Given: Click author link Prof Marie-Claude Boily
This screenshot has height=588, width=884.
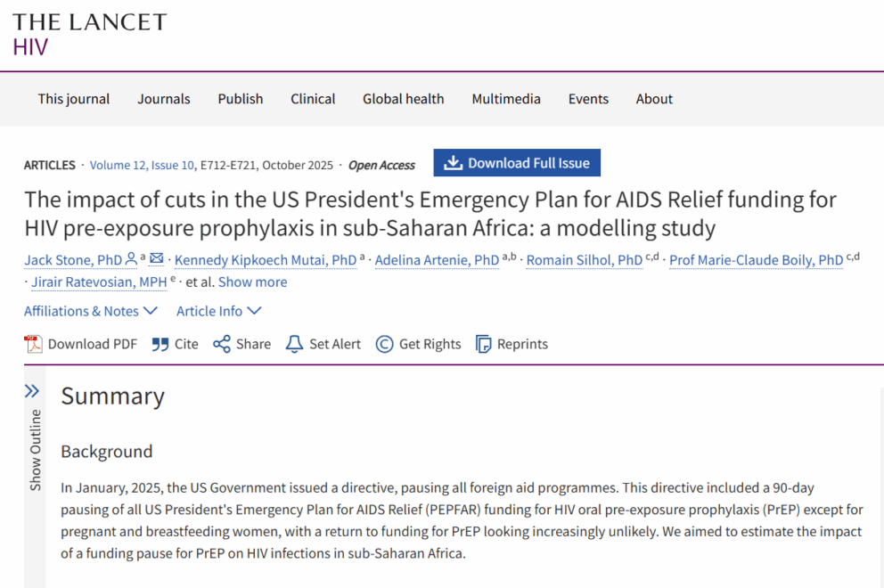Looking at the screenshot, I should (x=756, y=260).
